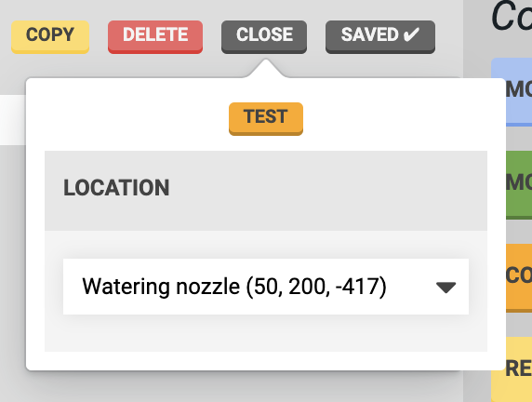Click the yellow COPY button
This screenshot has width=532, height=402.
(50, 36)
